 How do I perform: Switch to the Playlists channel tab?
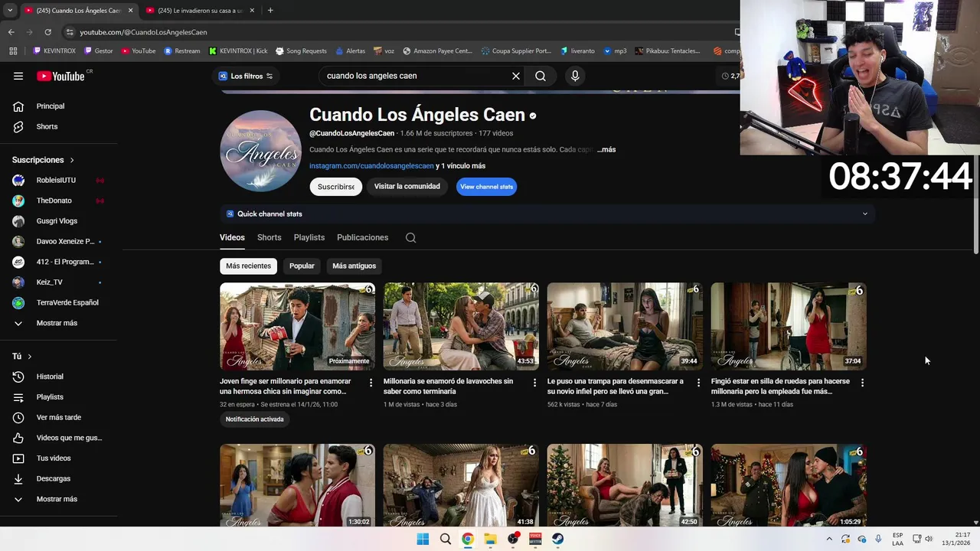pyautogui.click(x=309, y=237)
